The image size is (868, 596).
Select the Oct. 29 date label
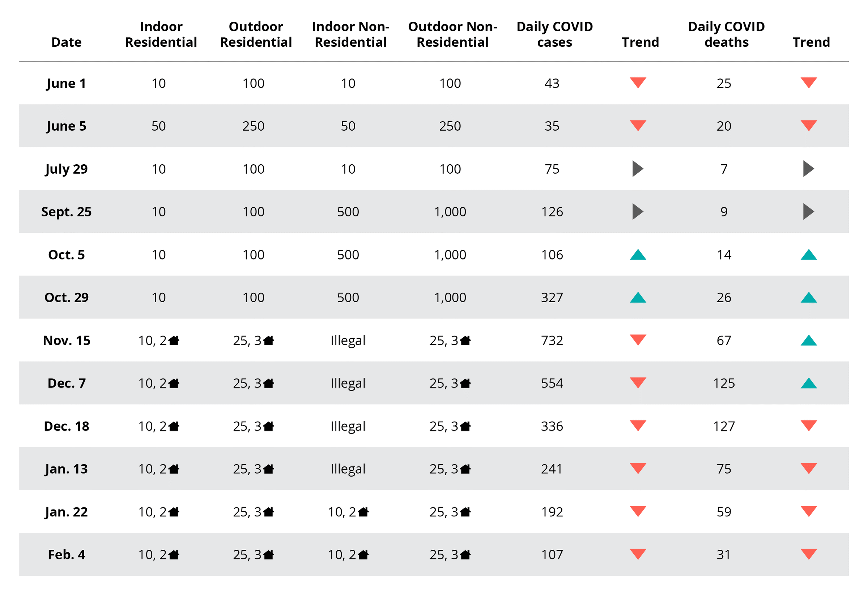click(67, 297)
